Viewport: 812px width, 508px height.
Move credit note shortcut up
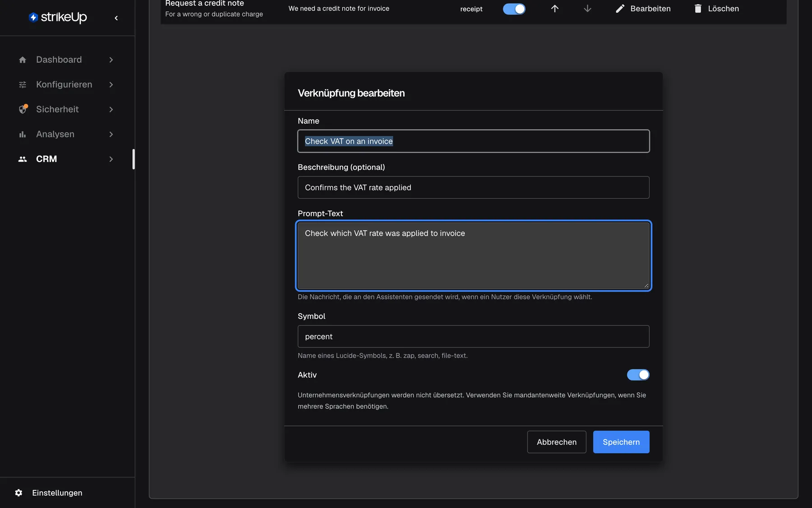click(x=555, y=9)
